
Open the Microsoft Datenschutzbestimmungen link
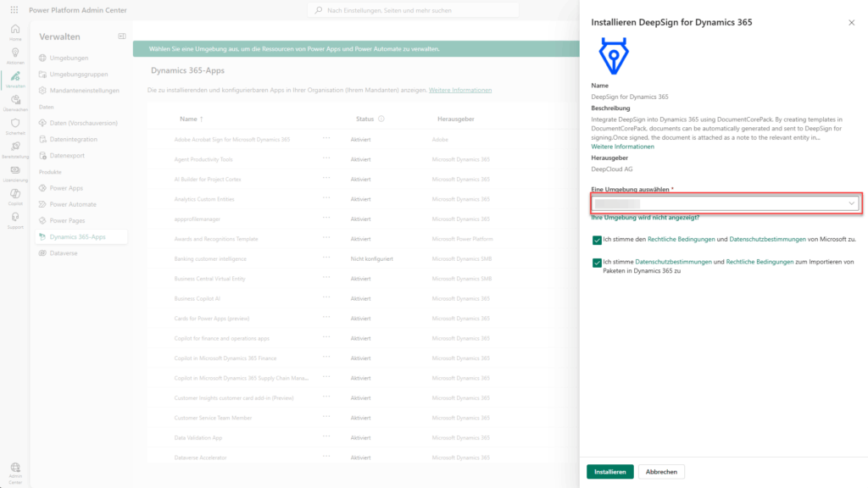point(767,240)
